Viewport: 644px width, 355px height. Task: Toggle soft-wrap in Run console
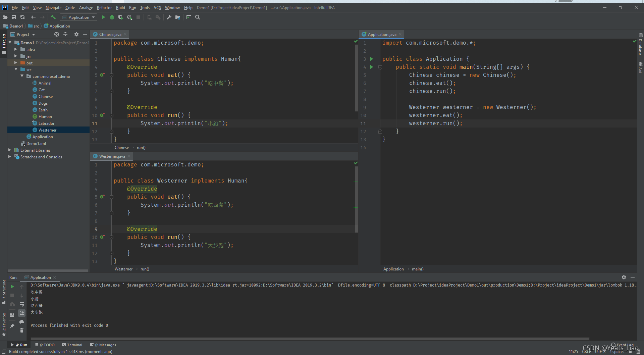point(22,304)
